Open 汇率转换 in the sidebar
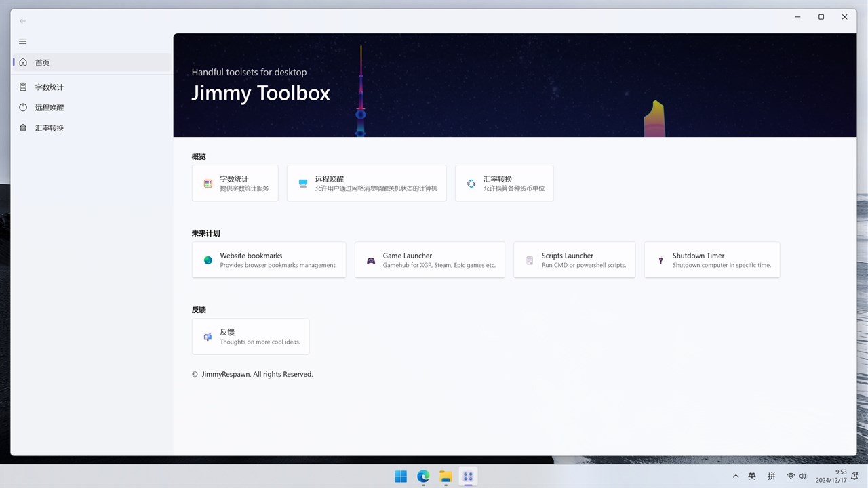 [x=93, y=128]
